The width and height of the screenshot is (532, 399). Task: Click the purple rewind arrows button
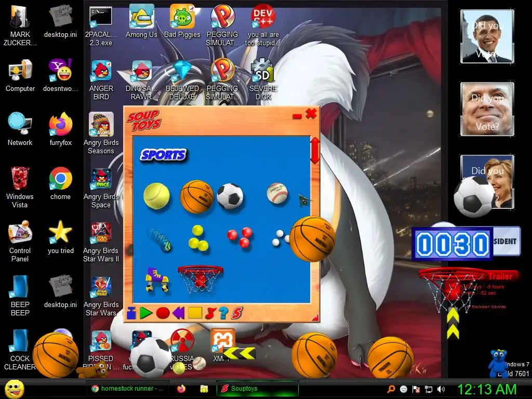coord(179,313)
